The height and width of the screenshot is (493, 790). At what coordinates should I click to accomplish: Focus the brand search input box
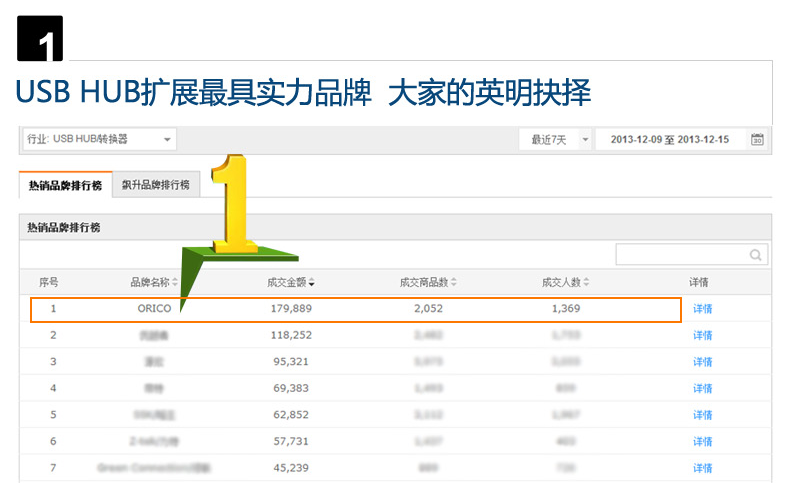(691, 254)
